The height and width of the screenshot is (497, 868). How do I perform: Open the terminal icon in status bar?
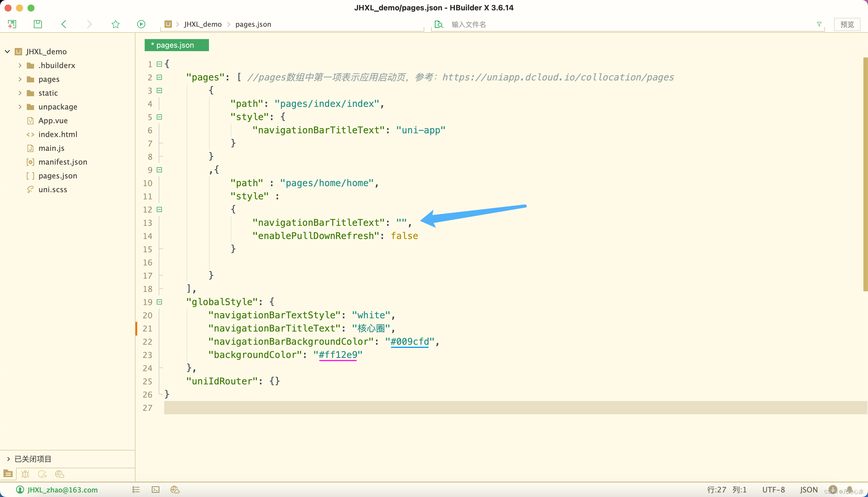pos(156,490)
